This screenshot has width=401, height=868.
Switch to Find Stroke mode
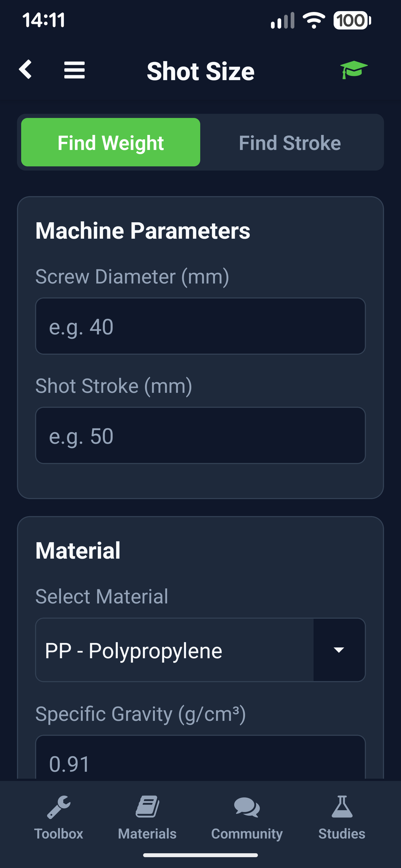coord(290,142)
